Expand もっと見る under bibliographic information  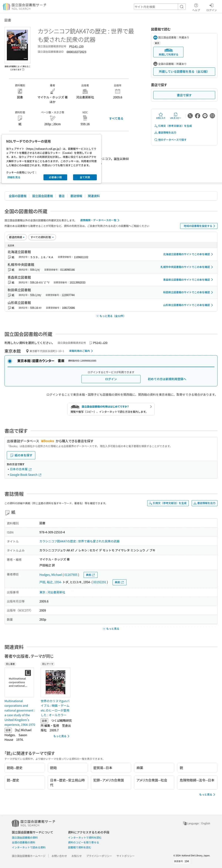pos(111,629)
